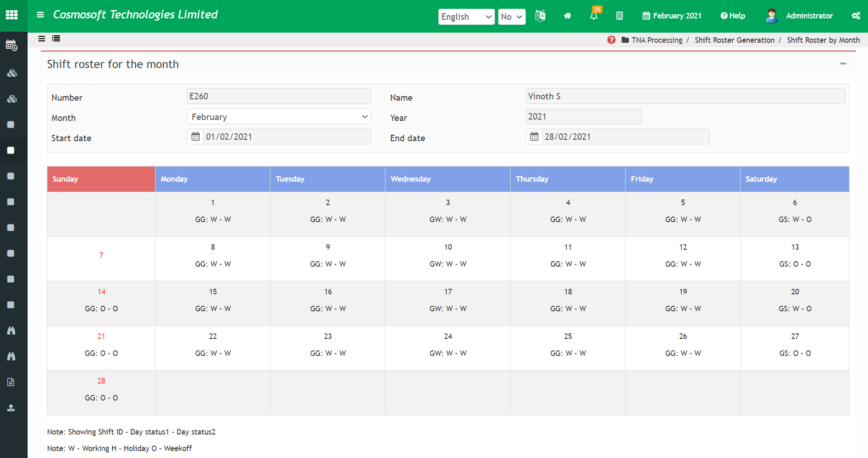Click the red question mark help icon
Image resolution: width=868 pixels, height=458 pixels.
[611, 40]
